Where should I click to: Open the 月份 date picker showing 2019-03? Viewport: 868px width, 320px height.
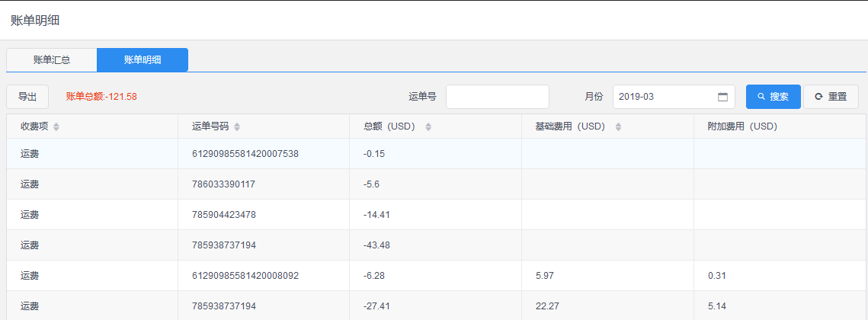click(674, 97)
